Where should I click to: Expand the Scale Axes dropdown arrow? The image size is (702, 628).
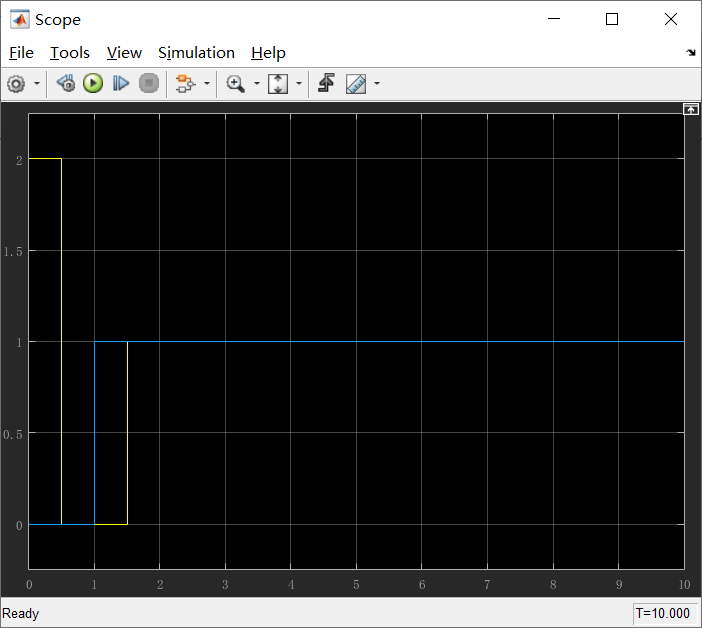[299, 84]
